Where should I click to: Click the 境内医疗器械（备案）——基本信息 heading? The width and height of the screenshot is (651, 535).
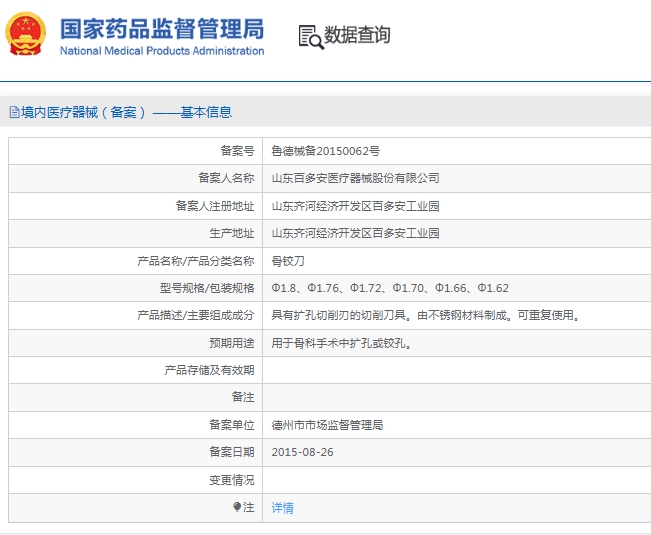[126, 112]
